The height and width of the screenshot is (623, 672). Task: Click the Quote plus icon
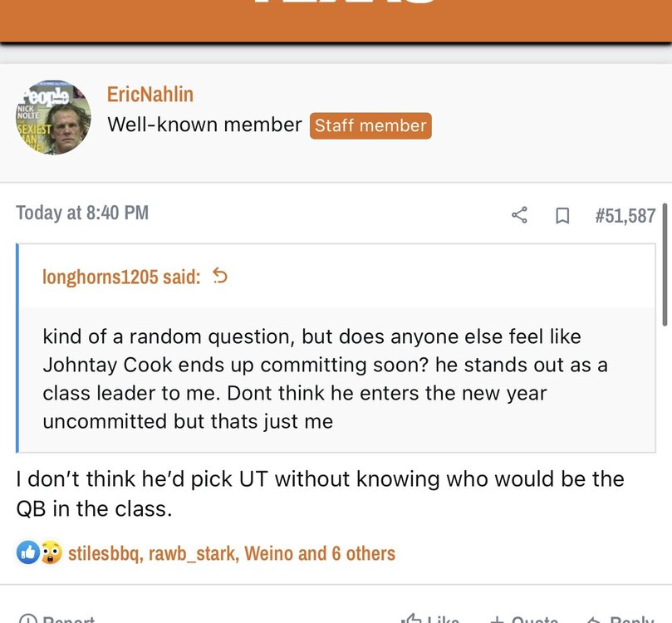pyautogui.click(x=498, y=619)
